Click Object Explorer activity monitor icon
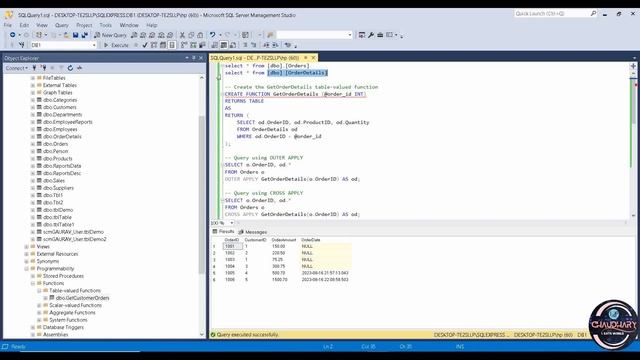The width and height of the screenshot is (640, 360). click(x=79, y=68)
